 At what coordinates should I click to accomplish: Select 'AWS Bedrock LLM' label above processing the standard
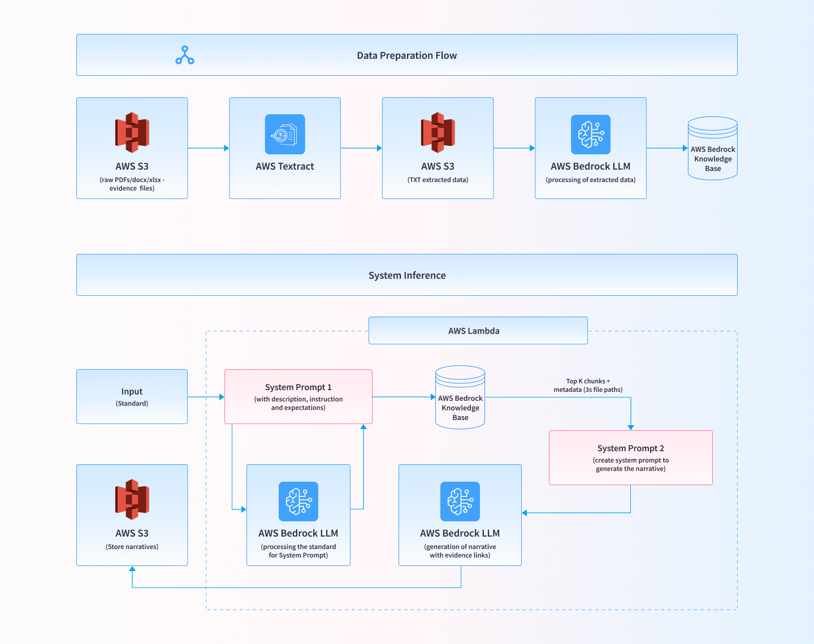click(298, 533)
